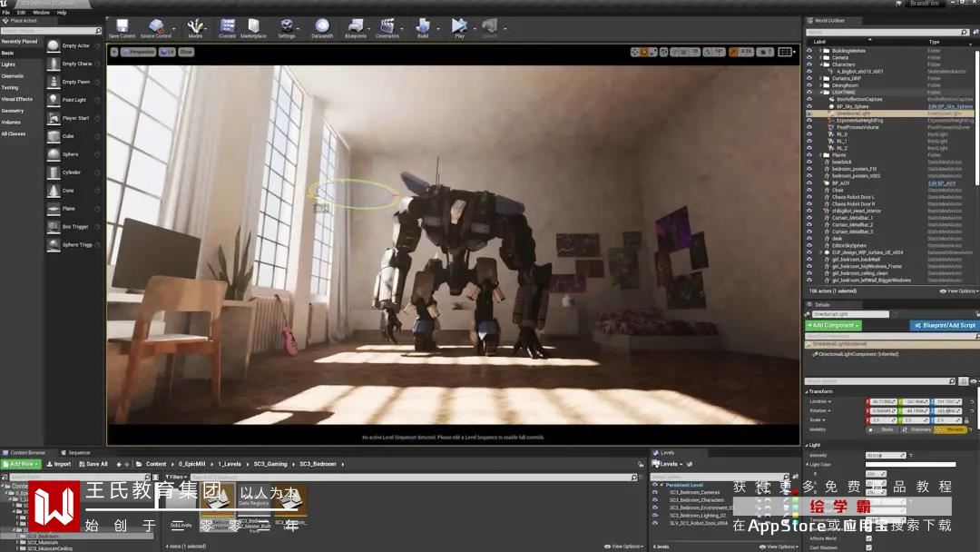Select the Point Light actor icon
Screen dimensions: 980x552
pos(54,100)
